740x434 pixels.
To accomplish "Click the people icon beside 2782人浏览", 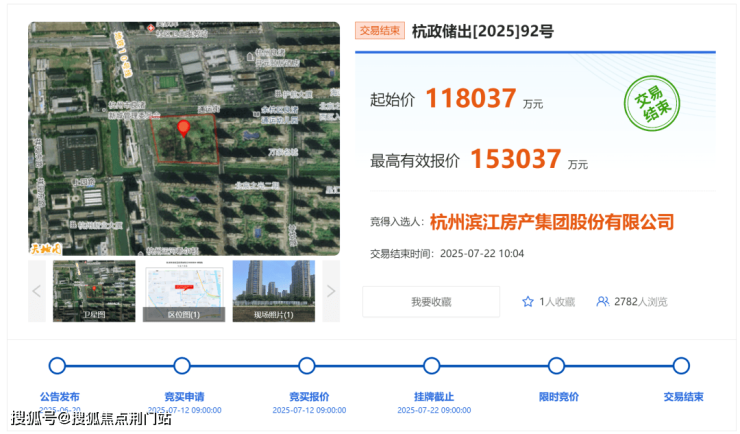I will (x=603, y=301).
